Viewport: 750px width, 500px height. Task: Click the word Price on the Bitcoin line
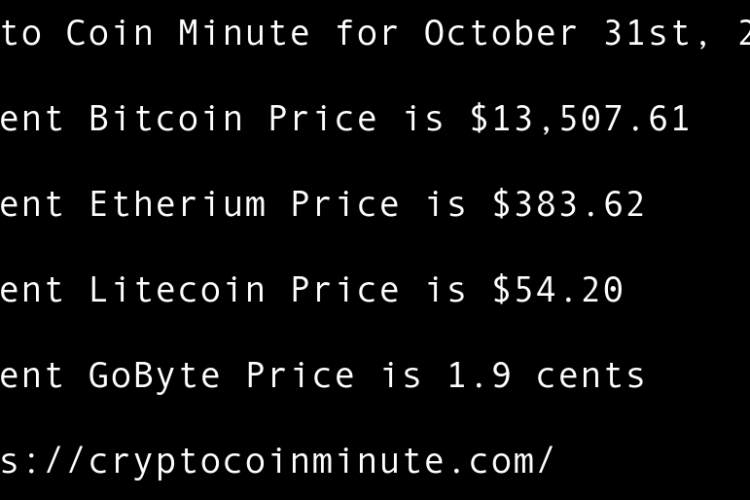pos(322,119)
